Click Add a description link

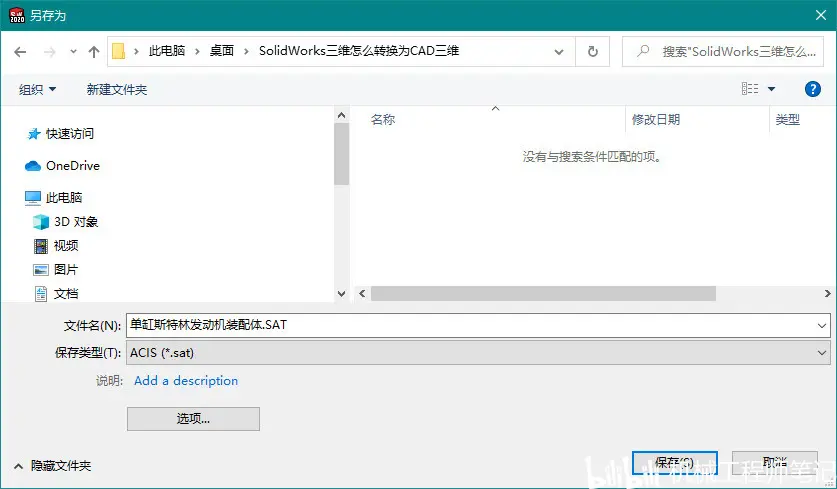[x=186, y=381]
